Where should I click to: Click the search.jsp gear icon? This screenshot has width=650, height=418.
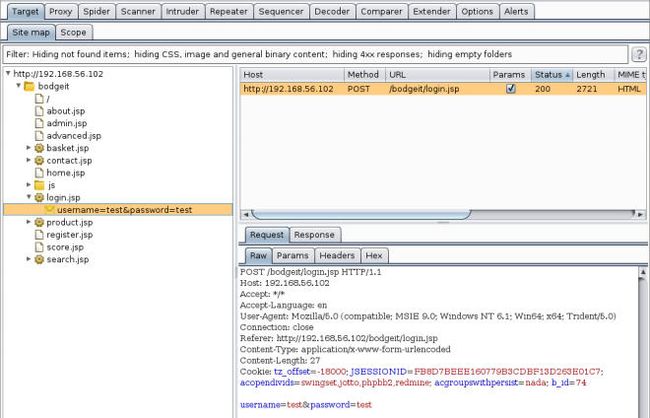click(39, 260)
